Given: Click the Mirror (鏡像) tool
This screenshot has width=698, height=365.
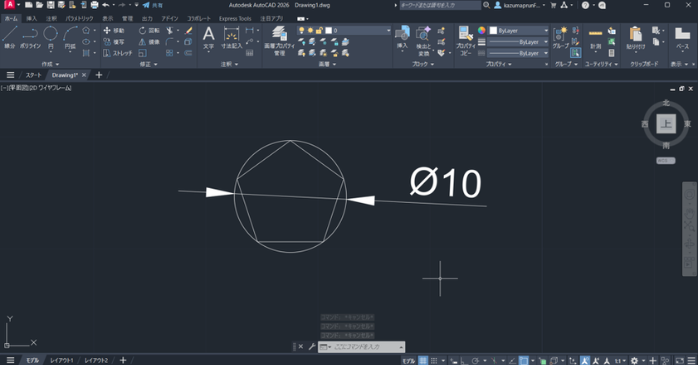Looking at the screenshot, I should tap(149, 42).
